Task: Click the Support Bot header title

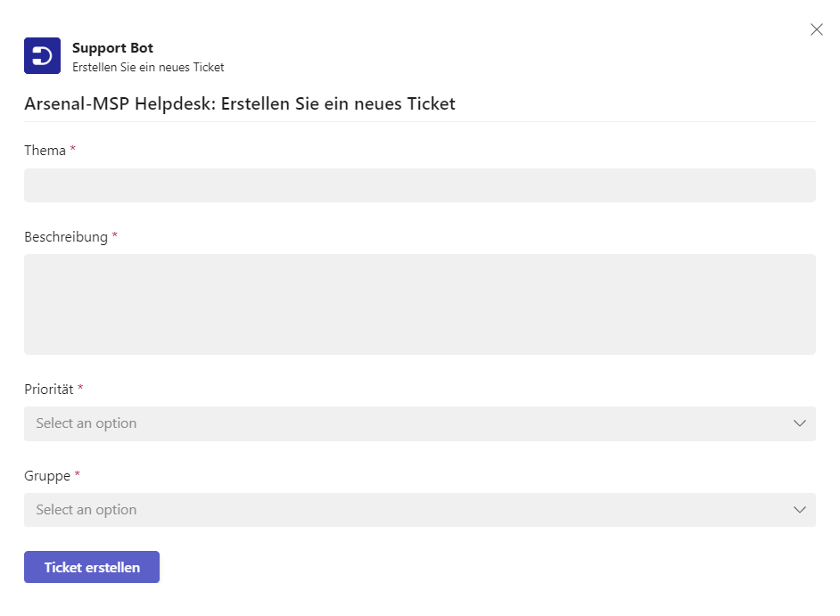Action: [x=112, y=47]
